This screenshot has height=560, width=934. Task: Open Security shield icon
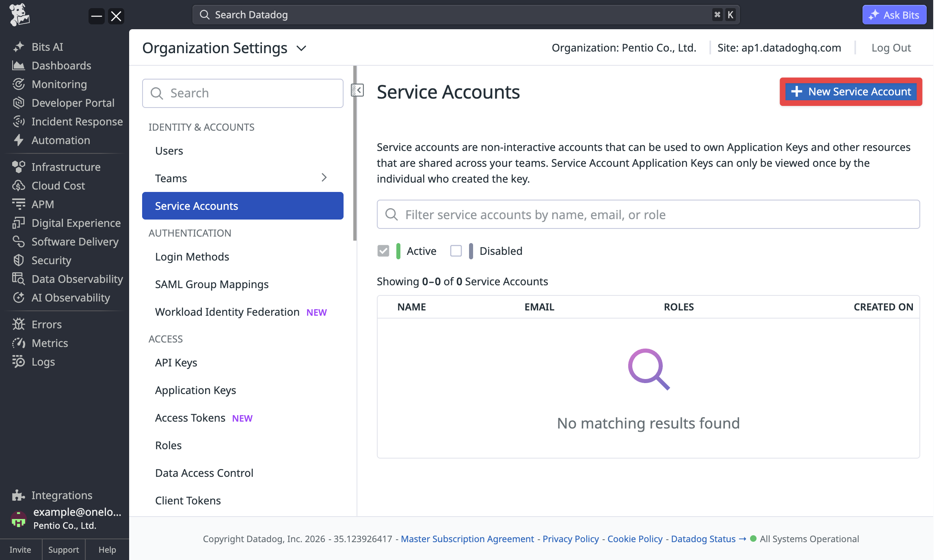tap(19, 261)
